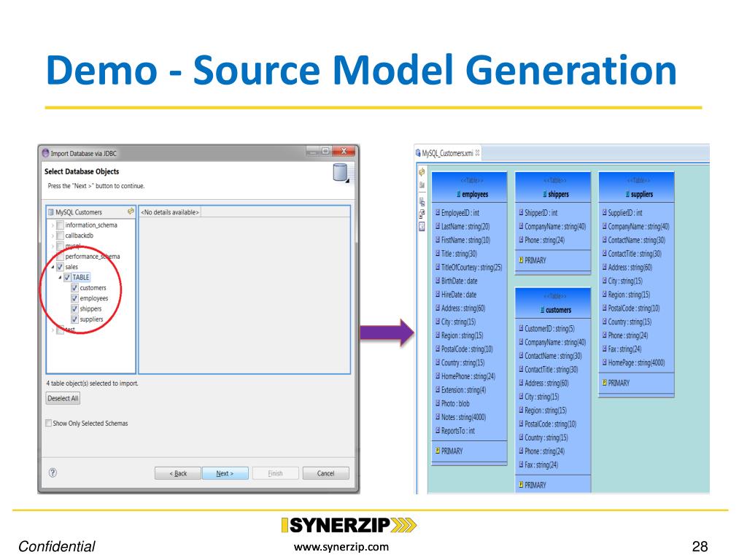The width and height of the screenshot is (747, 560).
Task: Click the column icon beside CustomerID : string(5)
Action: click(521, 328)
